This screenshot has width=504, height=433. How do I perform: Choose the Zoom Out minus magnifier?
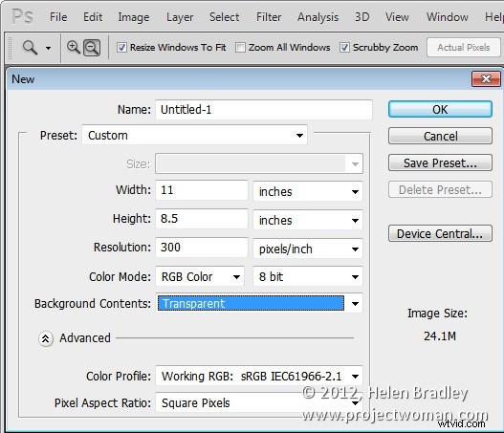coord(92,48)
